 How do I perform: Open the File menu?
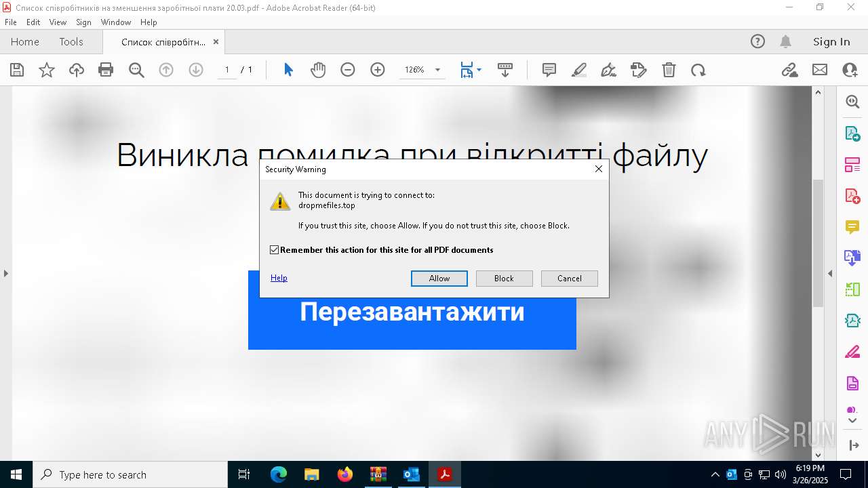click(x=11, y=22)
